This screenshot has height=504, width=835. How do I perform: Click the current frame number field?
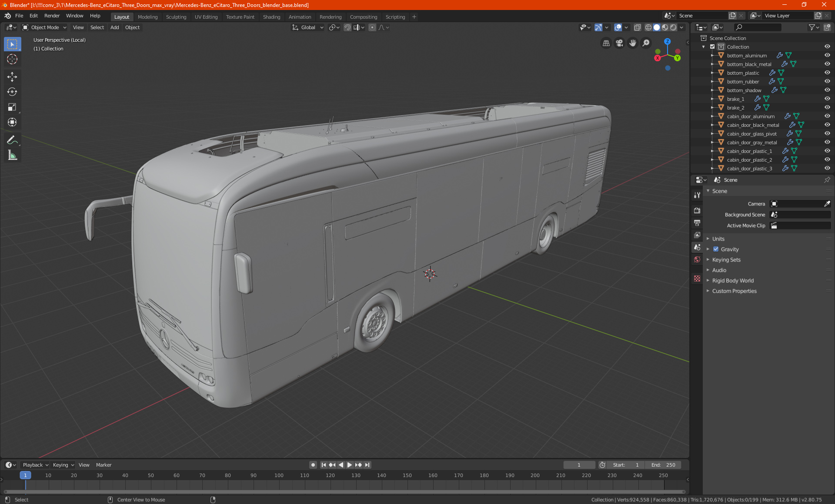579,465
